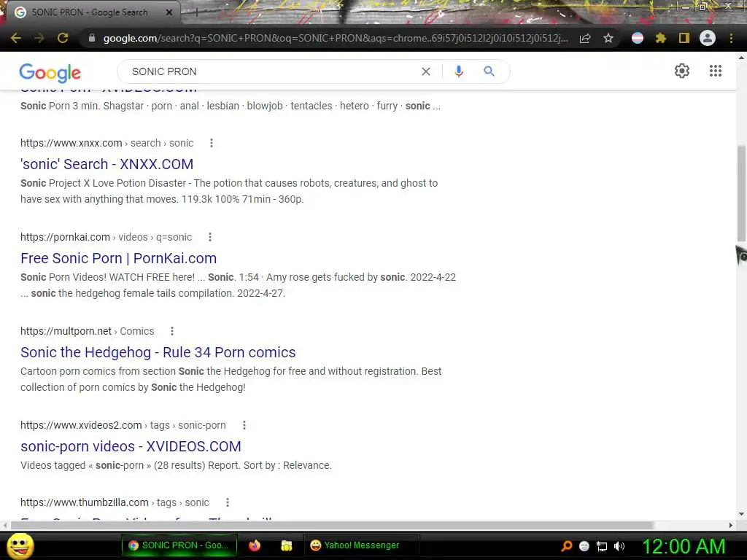The image size is (747, 560).
Task: Open the XVIDEOS.COM videos result link
Action: 131,446
